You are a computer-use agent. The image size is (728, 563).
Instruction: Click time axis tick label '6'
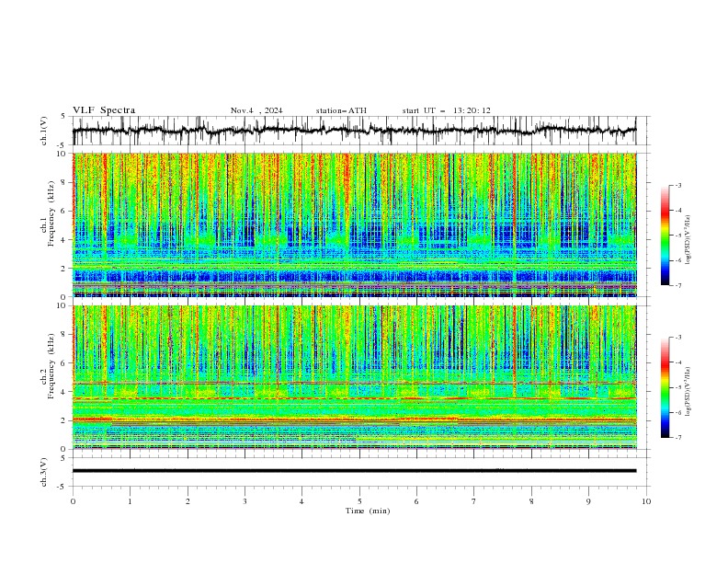point(416,501)
